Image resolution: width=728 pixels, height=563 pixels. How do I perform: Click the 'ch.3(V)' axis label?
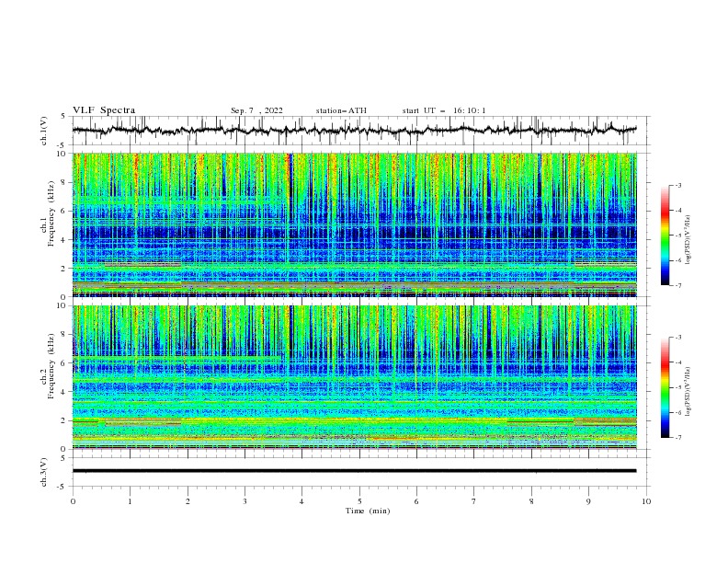(44, 472)
